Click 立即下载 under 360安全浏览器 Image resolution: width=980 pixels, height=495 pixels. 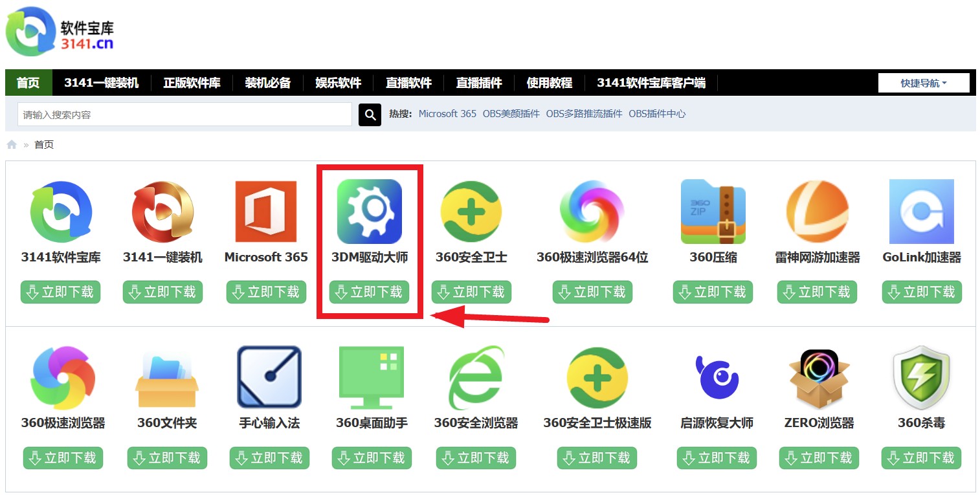476,458
